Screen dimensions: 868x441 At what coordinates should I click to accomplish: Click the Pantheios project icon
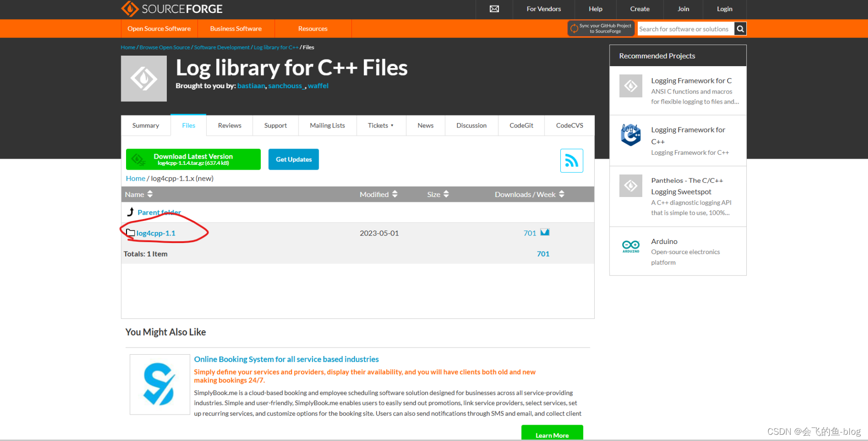click(631, 186)
